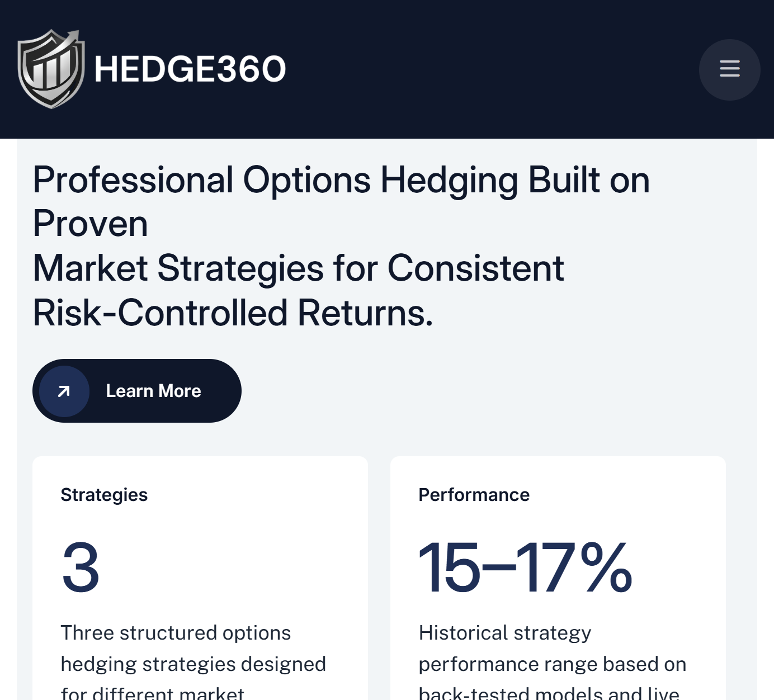This screenshot has width=774, height=700.
Task: Click the "Risk-Controlled Returns." headline line
Action: [x=233, y=312]
